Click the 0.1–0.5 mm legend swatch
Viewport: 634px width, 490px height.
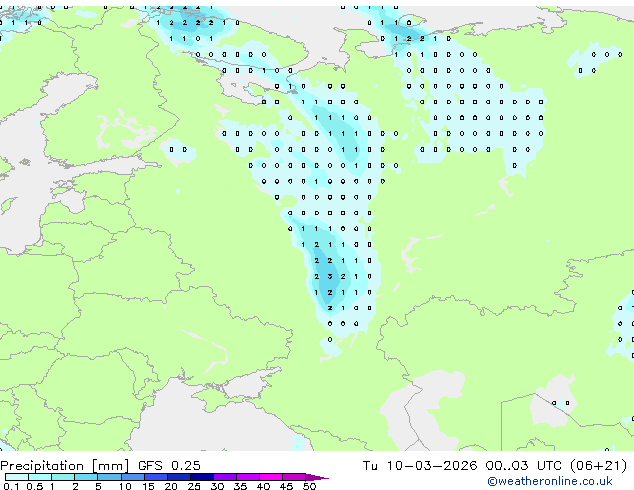17,477
